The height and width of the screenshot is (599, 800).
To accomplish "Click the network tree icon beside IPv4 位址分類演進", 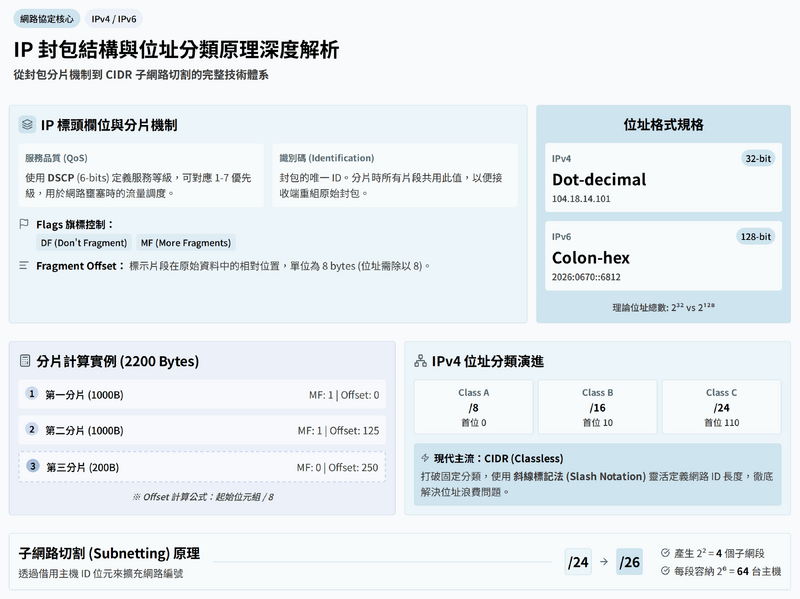I will 420,361.
